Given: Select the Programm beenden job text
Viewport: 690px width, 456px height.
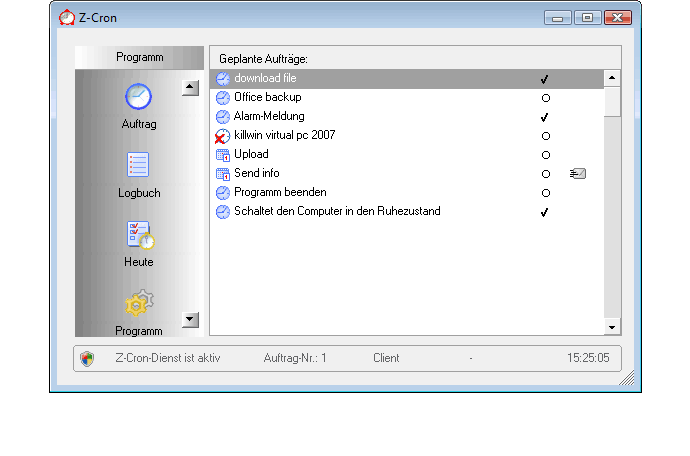Looking at the screenshot, I should [x=280, y=192].
